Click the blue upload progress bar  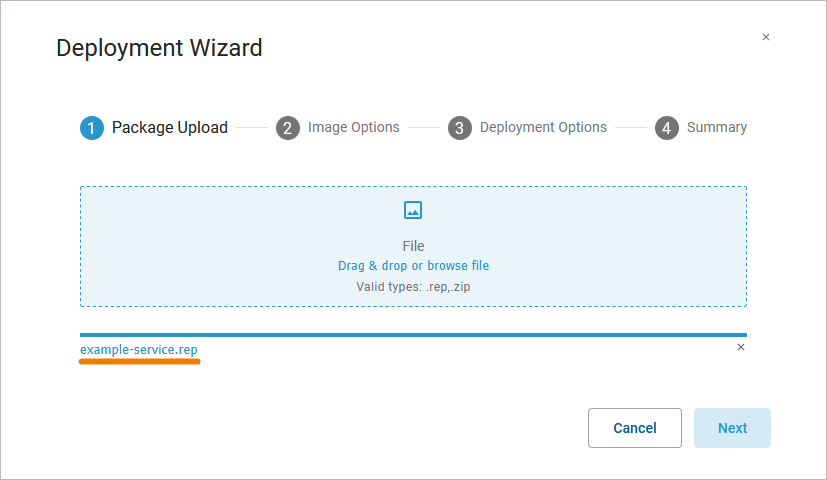coord(413,335)
